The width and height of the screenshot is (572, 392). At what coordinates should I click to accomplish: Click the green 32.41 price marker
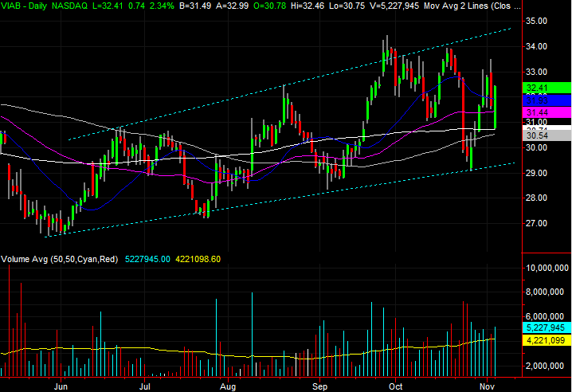point(547,88)
